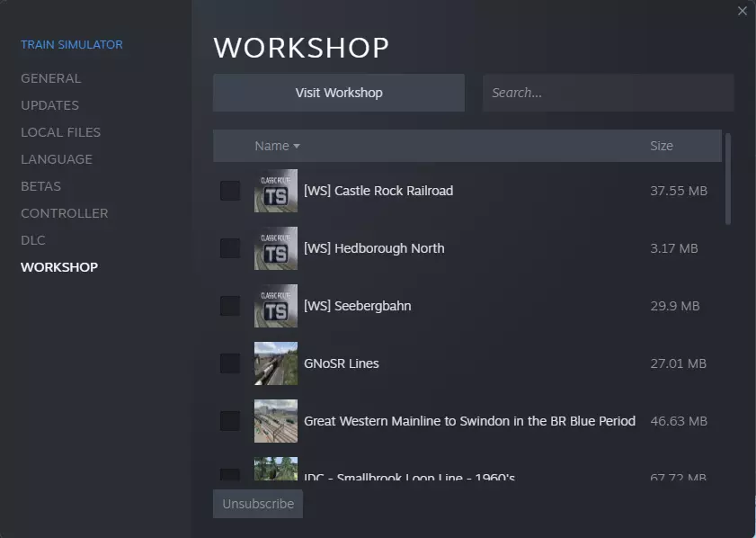Image resolution: width=756 pixels, height=538 pixels.
Task: Switch to the Updates tab
Action: 49,105
